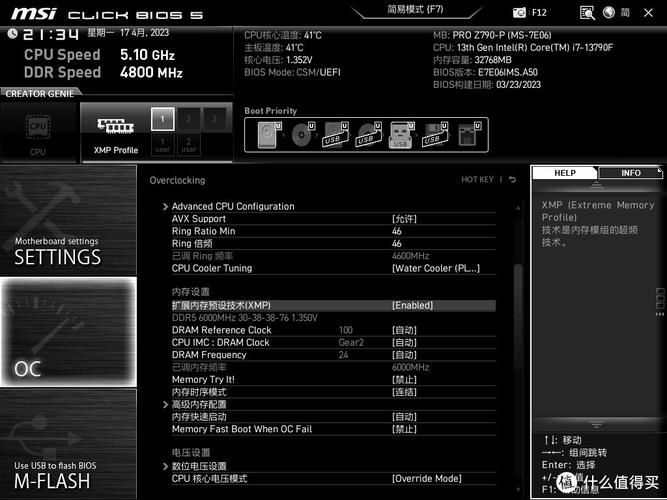This screenshot has width=667, height=500.
Task: Select XMP profile 2
Action: tap(188, 119)
